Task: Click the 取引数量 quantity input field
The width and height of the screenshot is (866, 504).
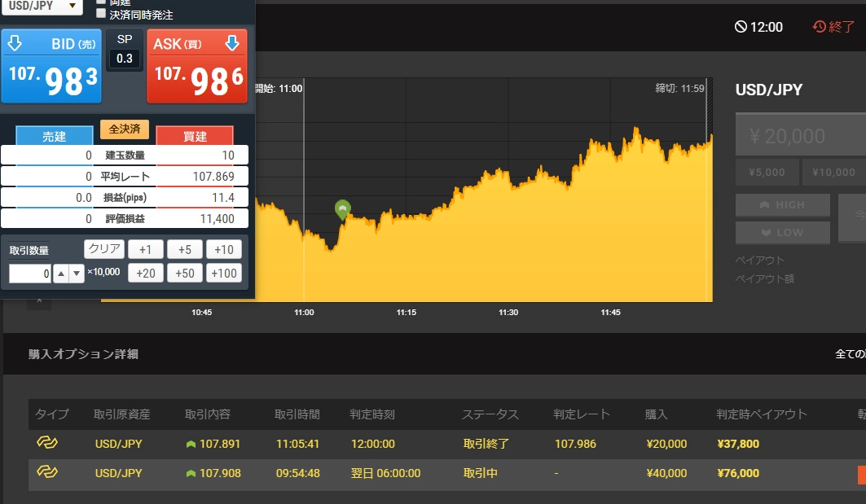Action: (30, 274)
